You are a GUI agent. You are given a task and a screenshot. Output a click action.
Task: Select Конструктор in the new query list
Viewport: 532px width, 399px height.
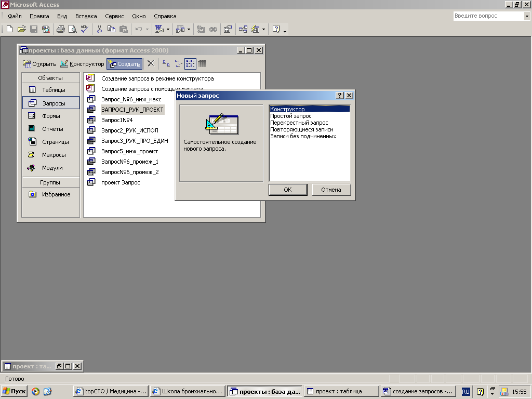310,109
